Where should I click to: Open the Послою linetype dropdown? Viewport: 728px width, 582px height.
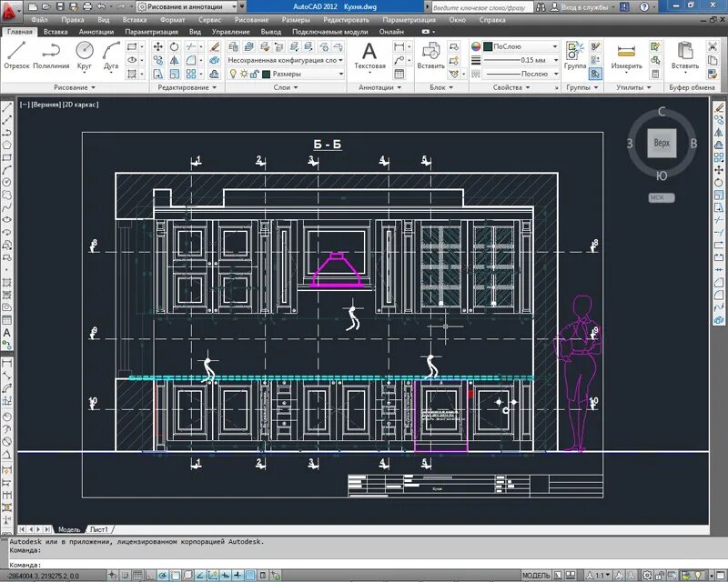(x=521, y=74)
